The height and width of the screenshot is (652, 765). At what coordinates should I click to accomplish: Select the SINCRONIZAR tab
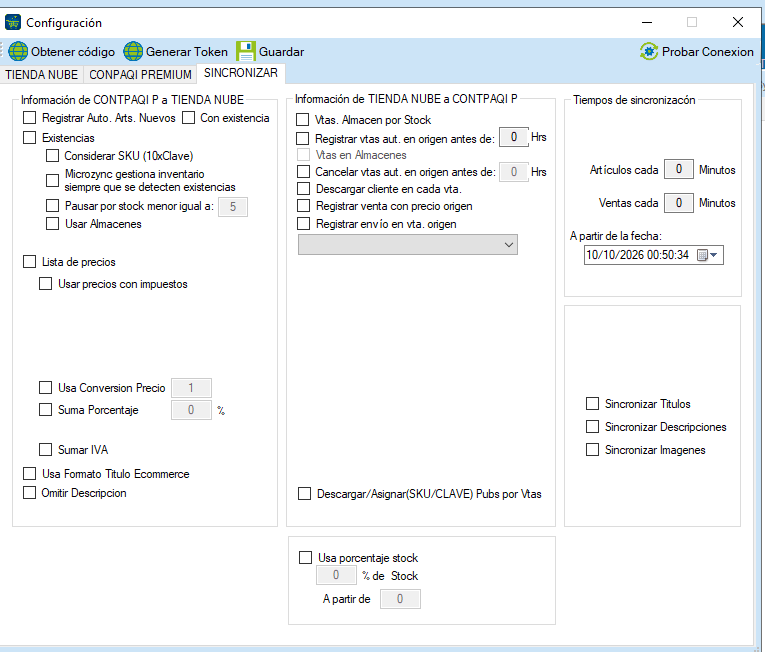pyautogui.click(x=241, y=73)
